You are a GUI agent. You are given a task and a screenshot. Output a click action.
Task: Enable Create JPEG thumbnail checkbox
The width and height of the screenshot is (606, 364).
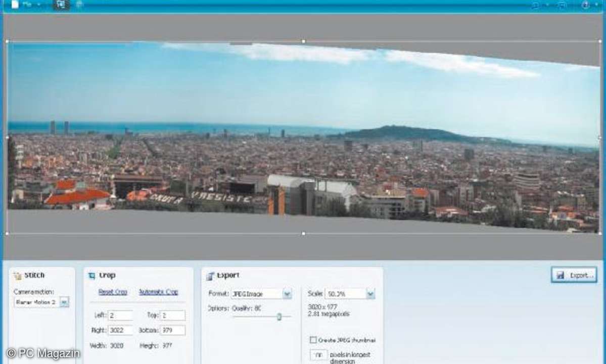click(x=313, y=340)
